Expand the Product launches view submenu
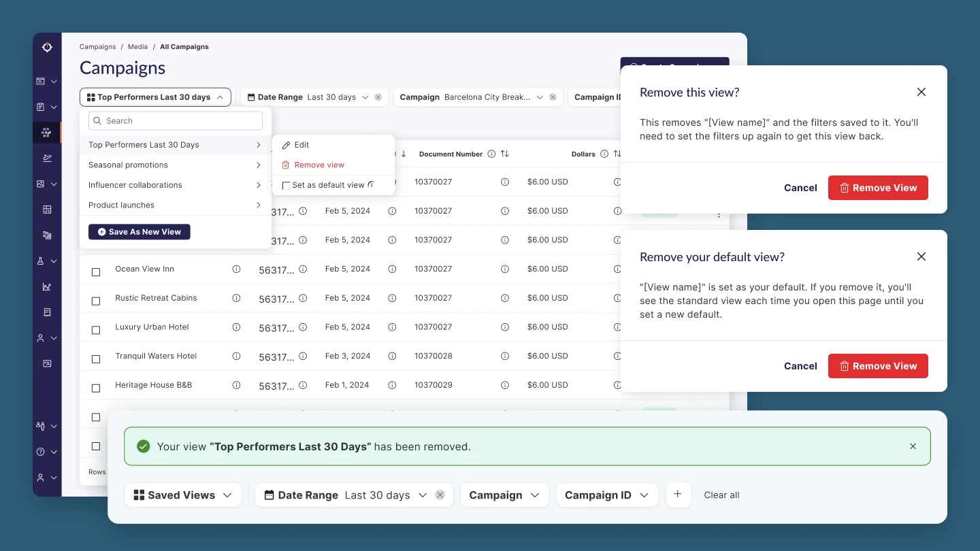 pyautogui.click(x=259, y=205)
